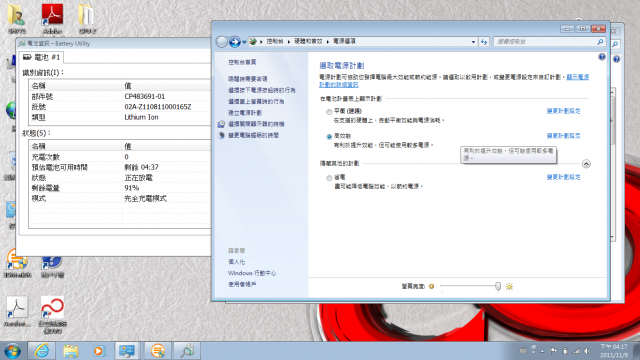Open the user folder desktop icon at top-left
640x360 pixels.
coord(17,18)
